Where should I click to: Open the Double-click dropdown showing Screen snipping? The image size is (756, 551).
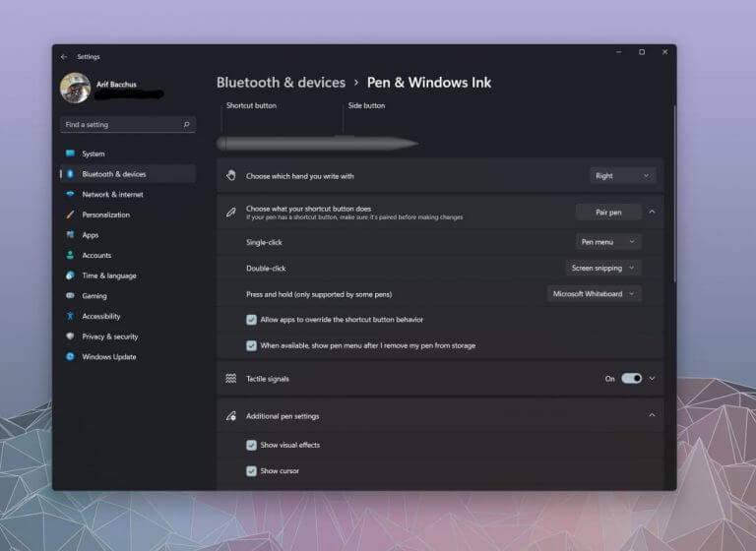coord(602,268)
